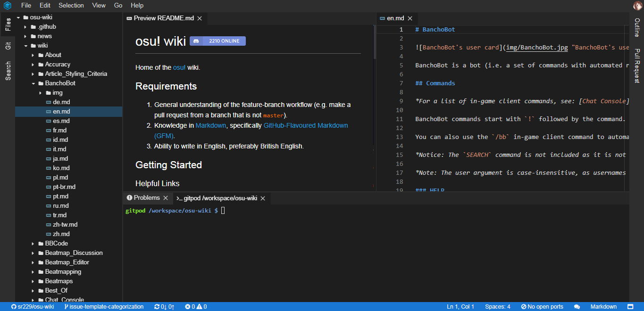Expand the Article_Styling_Criteria folder
The height and width of the screenshot is (311, 644).
click(33, 74)
